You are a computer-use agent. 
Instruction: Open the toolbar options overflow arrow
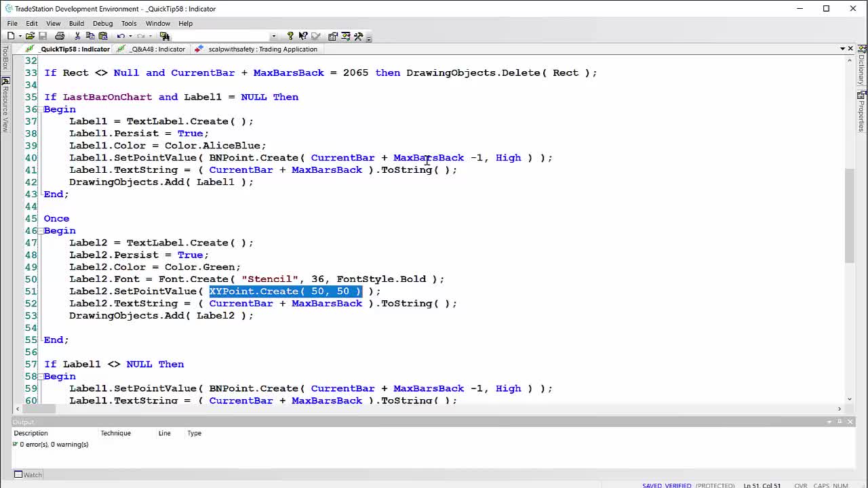click(x=368, y=37)
